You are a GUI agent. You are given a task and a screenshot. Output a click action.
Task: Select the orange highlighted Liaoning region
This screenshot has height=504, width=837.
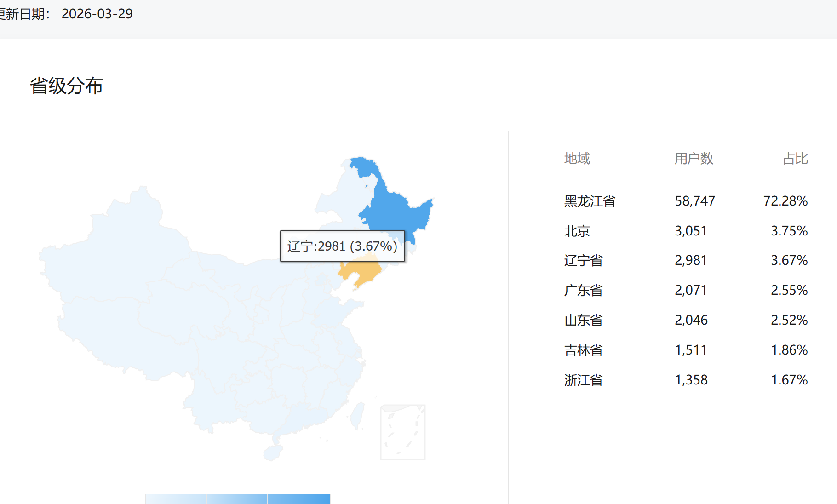[361, 271]
